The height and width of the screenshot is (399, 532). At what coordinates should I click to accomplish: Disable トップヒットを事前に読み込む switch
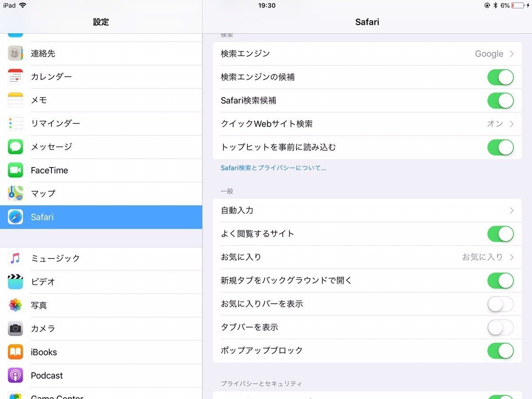501,147
